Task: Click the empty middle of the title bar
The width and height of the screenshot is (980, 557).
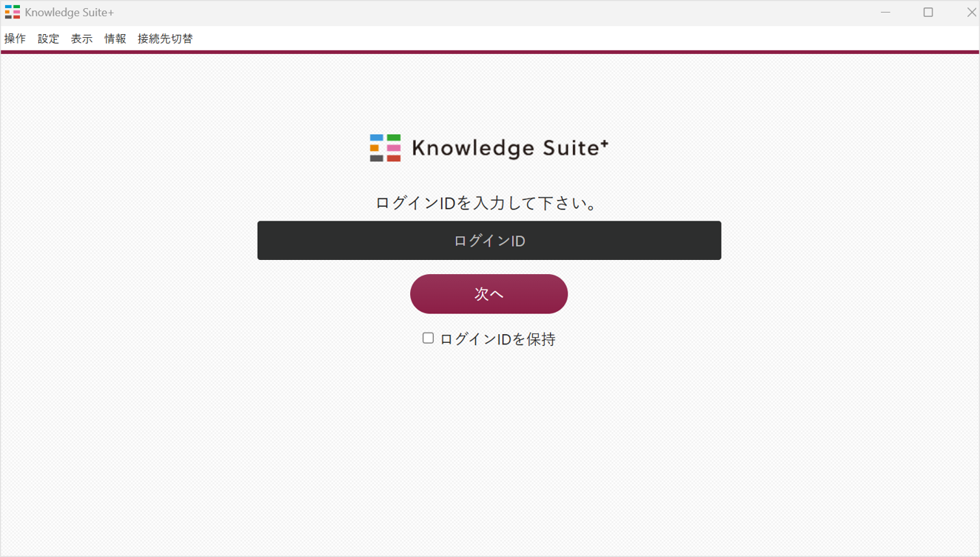Action: pyautogui.click(x=489, y=13)
